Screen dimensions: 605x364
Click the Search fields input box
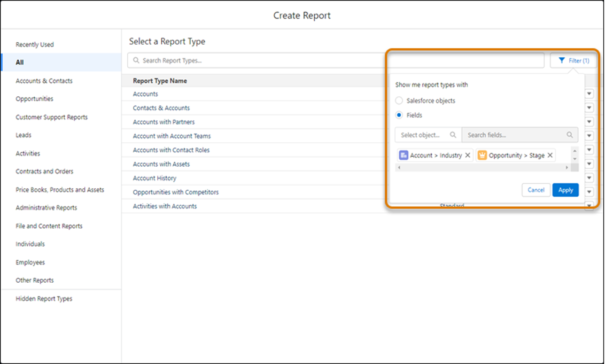(x=520, y=135)
